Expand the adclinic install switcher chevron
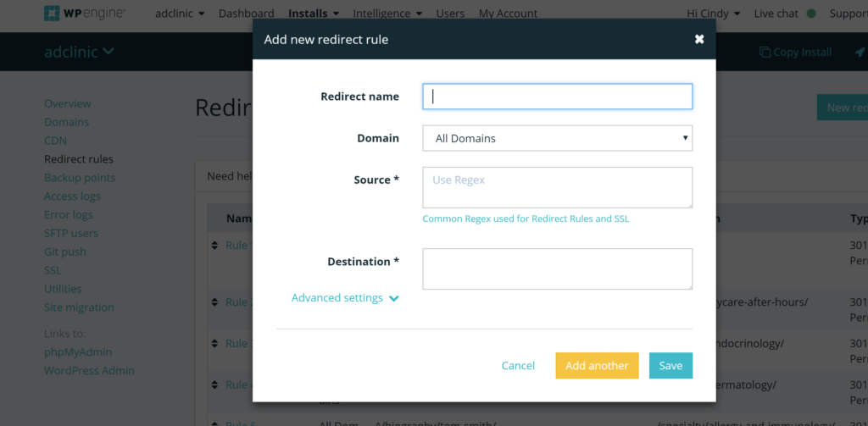The image size is (868, 426). 108,52
